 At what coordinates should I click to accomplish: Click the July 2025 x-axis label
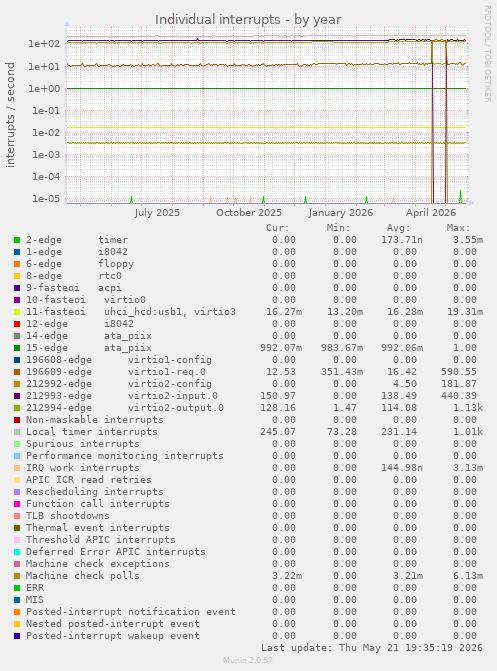(x=157, y=213)
